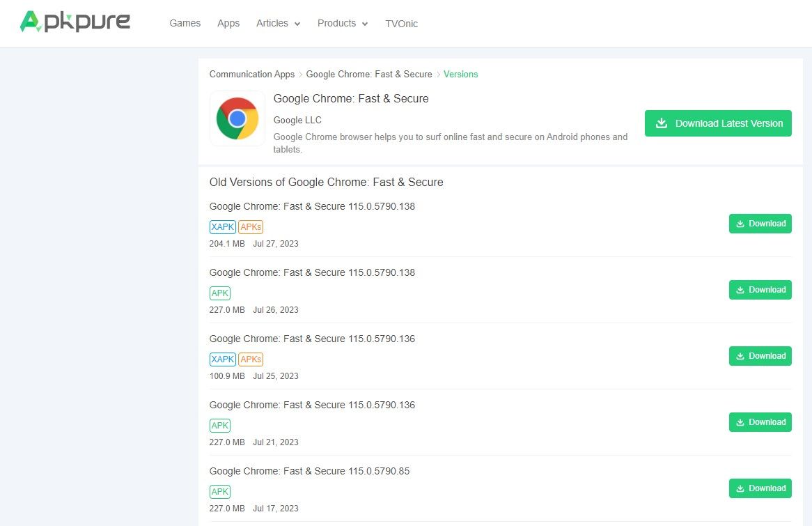Open the TVOnic menu item
Image resolution: width=812 pixels, height=526 pixels.
pos(401,24)
